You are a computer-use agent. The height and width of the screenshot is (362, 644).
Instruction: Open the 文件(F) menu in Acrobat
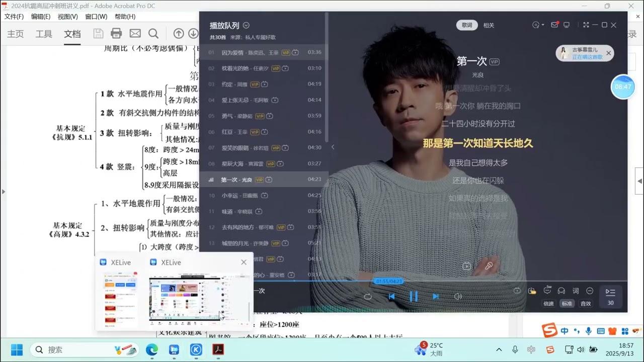pos(14,17)
